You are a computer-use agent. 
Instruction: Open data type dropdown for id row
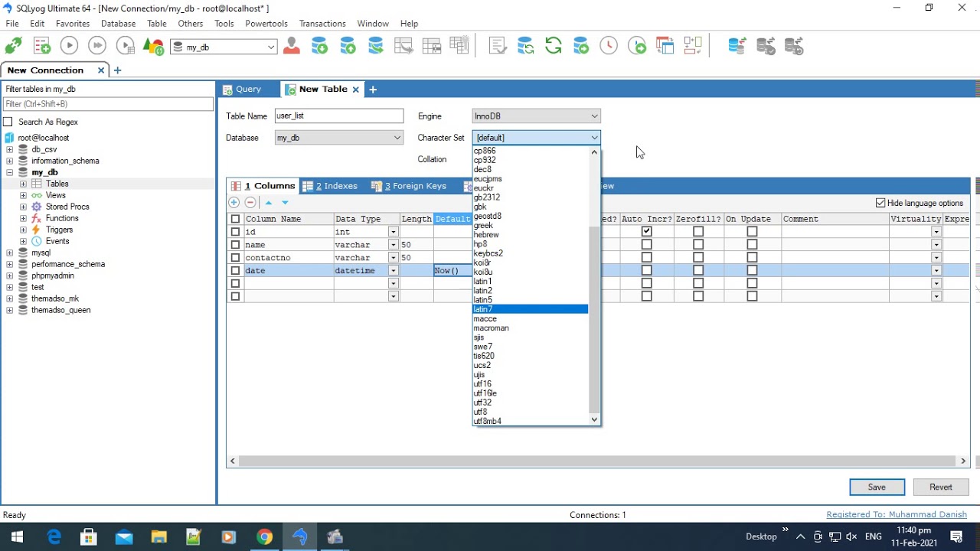[394, 232]
